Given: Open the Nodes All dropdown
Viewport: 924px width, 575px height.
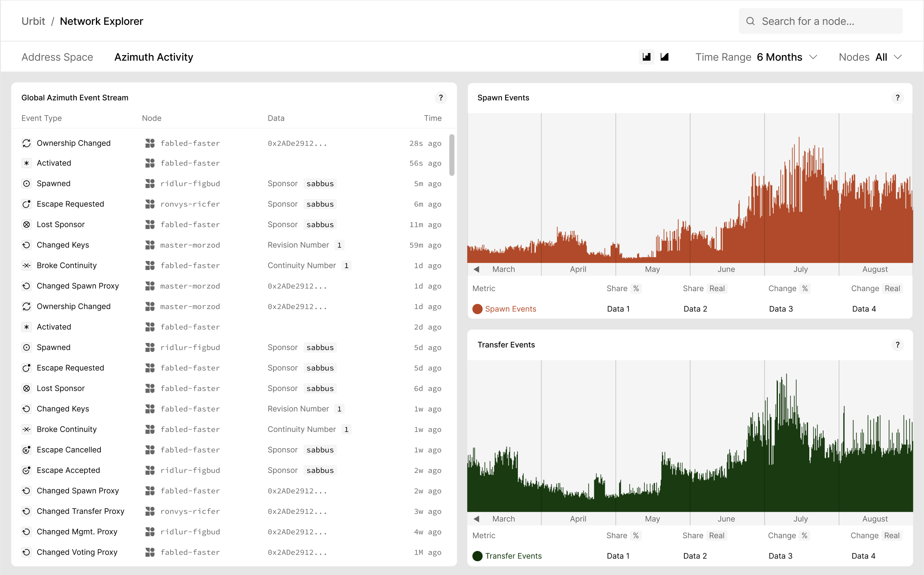Looking at the screenshot, I should (870, 57).
